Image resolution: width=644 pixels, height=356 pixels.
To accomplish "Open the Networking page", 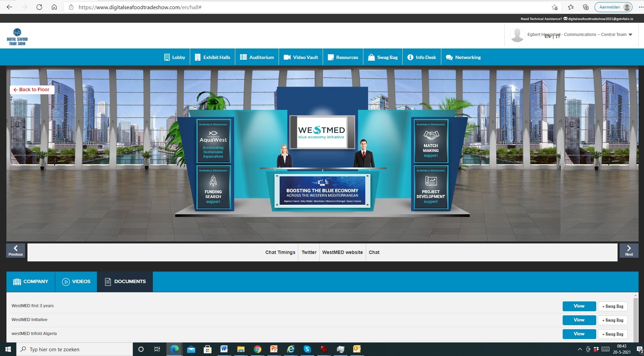I will (x=463, y=57).
